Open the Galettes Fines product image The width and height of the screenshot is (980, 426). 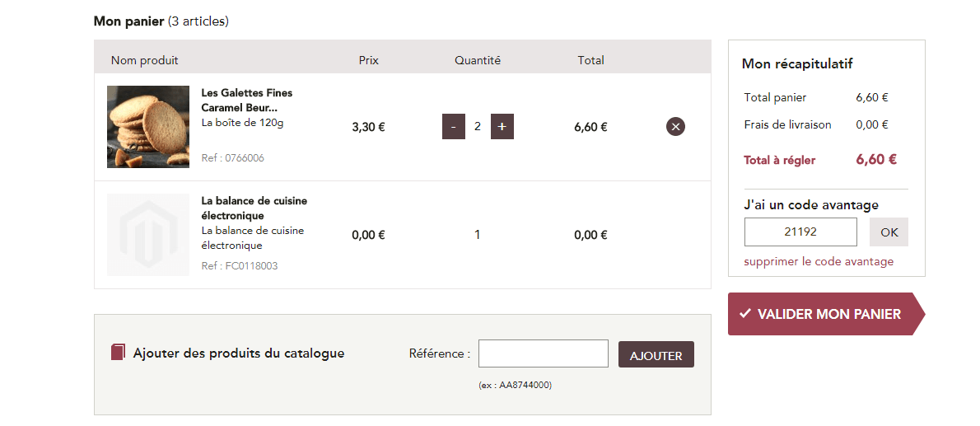[148, 127]
